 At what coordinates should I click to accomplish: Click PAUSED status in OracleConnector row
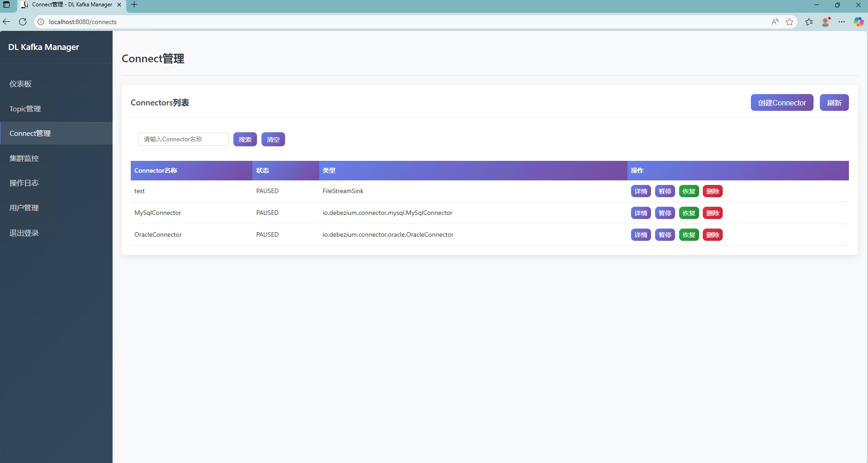267,235
